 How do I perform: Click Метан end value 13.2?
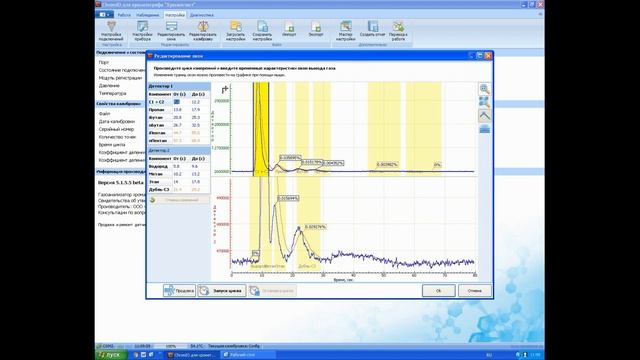196,174
